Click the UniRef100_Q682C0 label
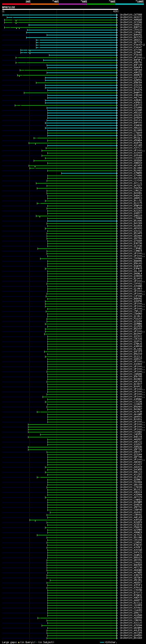146x644 pixels. tap(131, 40)
